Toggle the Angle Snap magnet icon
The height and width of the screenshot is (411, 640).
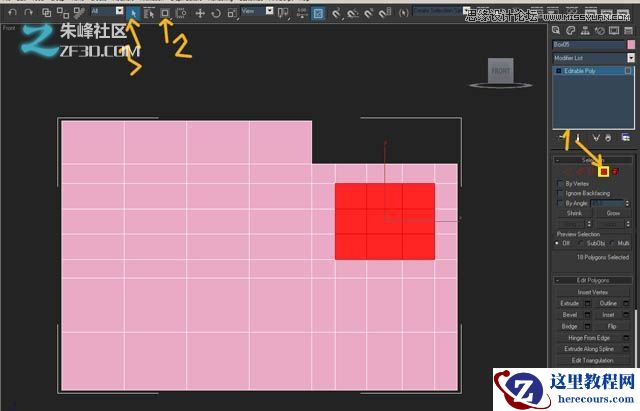coord(352,13)
